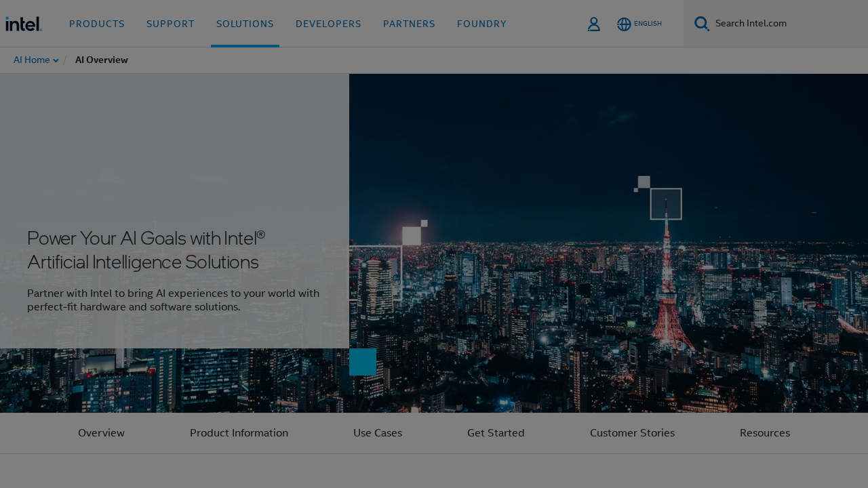Screen dimensions: 868x488
Task: Open the DEVELOPERS menu
Action: click(x=328, y=22)
